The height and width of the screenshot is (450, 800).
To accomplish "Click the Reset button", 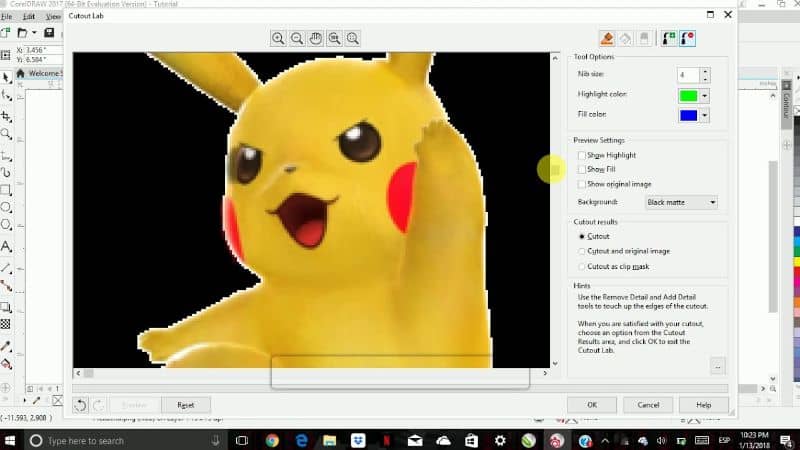I will (x=186, y=405).
